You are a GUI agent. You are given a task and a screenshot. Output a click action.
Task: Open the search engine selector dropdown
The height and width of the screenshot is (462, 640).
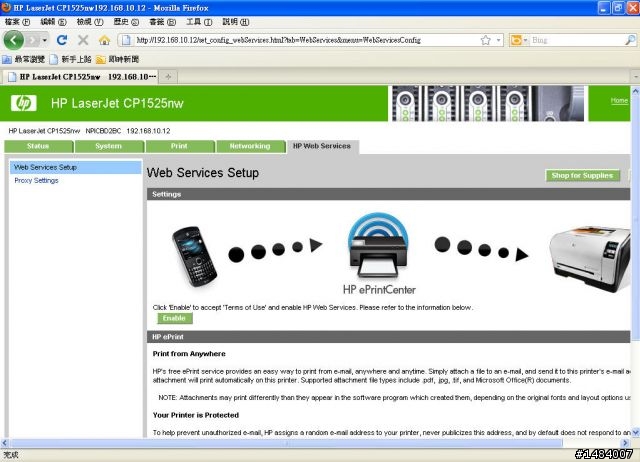[x=520, y=40]
